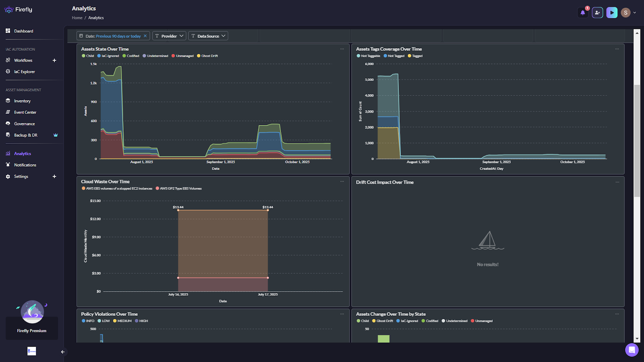Click the Analytics chart icon
The width and height of the screenshot is (644, 362).
8,153
